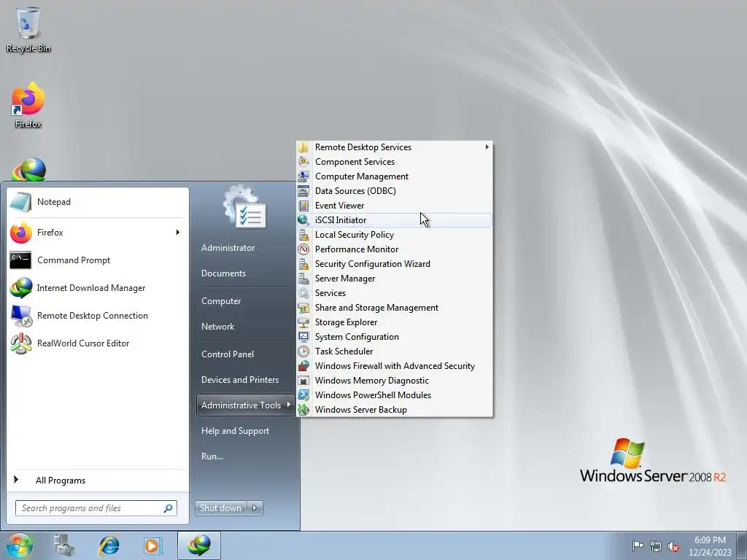Screen dimensions: 747x560
Task: Click the Task Scheduler clock icon
Action: pyautogui.click(x=303, y=351)
